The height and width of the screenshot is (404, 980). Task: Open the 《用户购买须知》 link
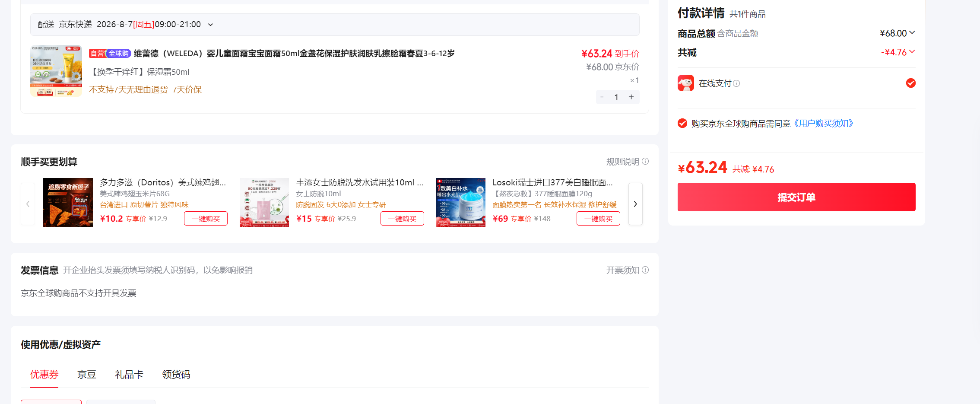click(x=823, y=124)
